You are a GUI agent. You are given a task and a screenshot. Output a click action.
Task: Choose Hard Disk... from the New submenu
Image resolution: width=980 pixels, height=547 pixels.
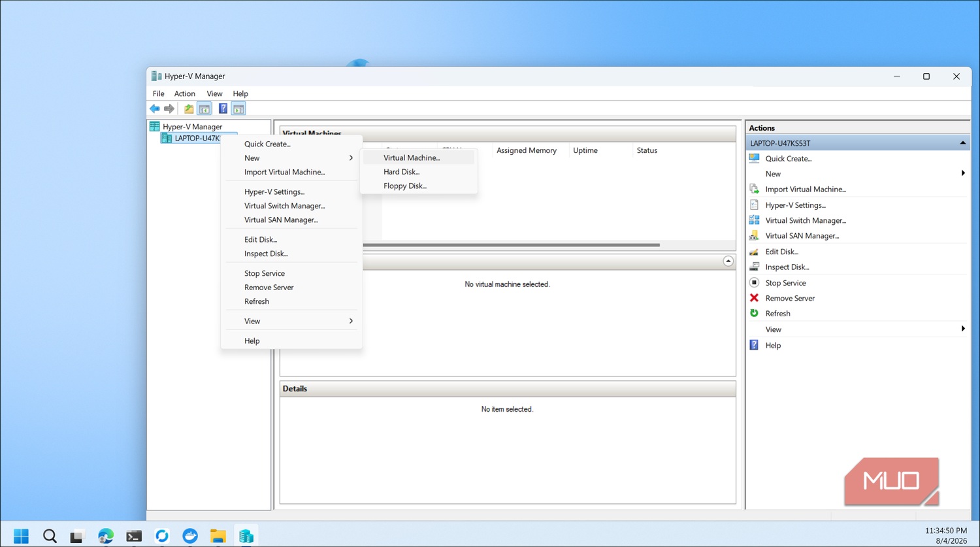click(x=419, y=172)
